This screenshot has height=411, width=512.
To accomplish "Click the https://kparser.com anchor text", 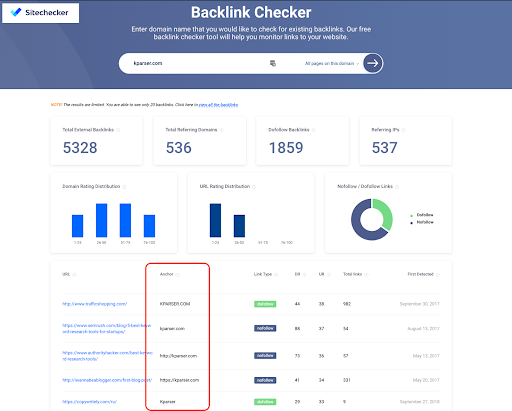I will (x=179, y=380).
